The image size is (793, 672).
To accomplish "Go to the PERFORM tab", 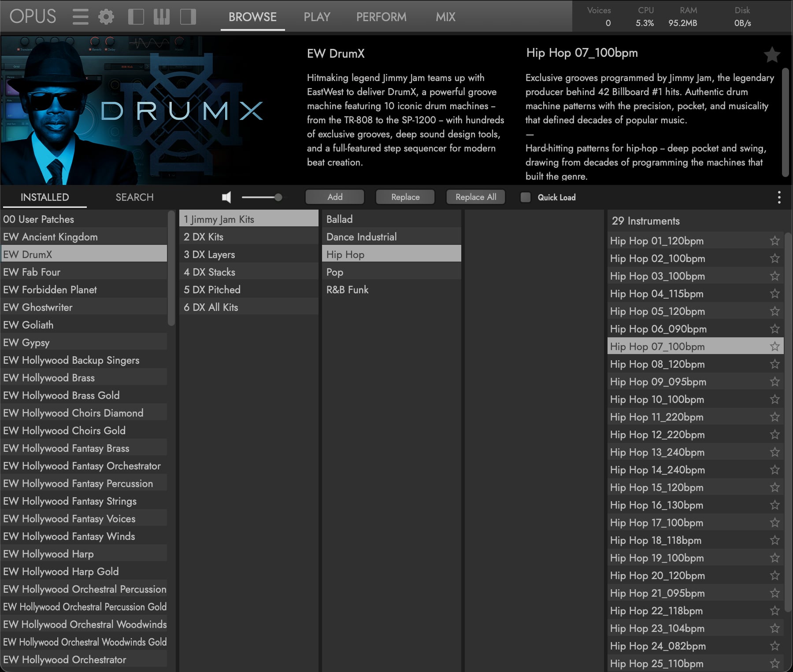I will (x=381, y=17).
